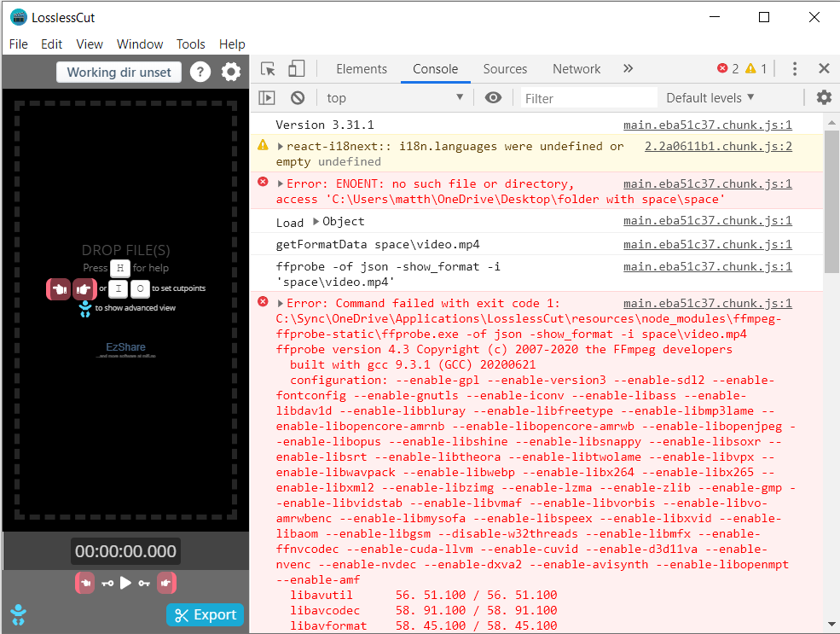
Task: Click the H key hint
Action: point(120,267)
